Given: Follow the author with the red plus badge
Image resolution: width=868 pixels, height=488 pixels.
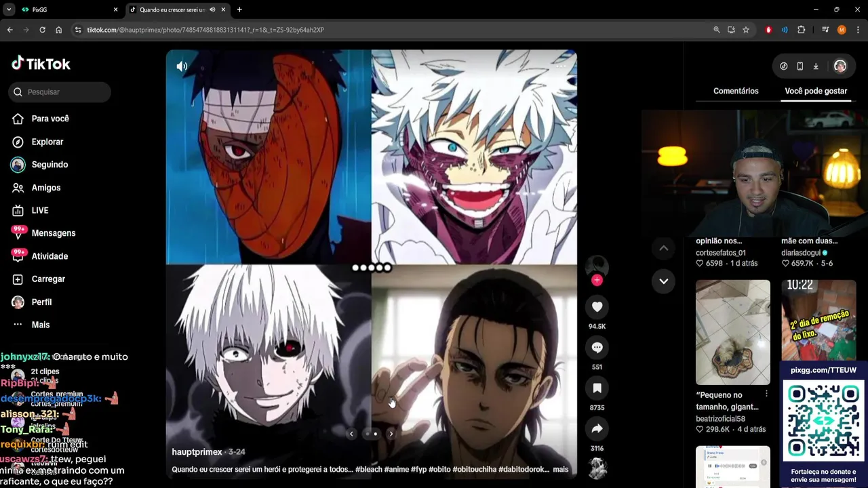Looking at the screenshot, I should [x=597, y=280].
